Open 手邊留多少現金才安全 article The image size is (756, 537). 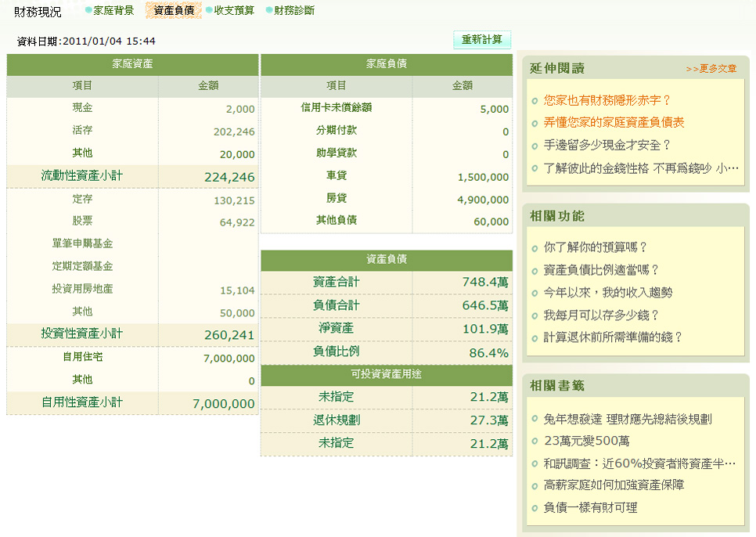point(607,146)
